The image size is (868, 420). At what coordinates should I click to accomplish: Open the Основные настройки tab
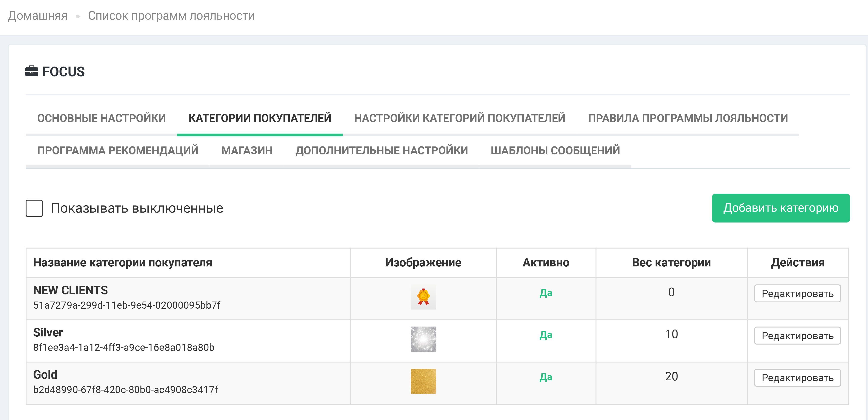coord(102,118)
